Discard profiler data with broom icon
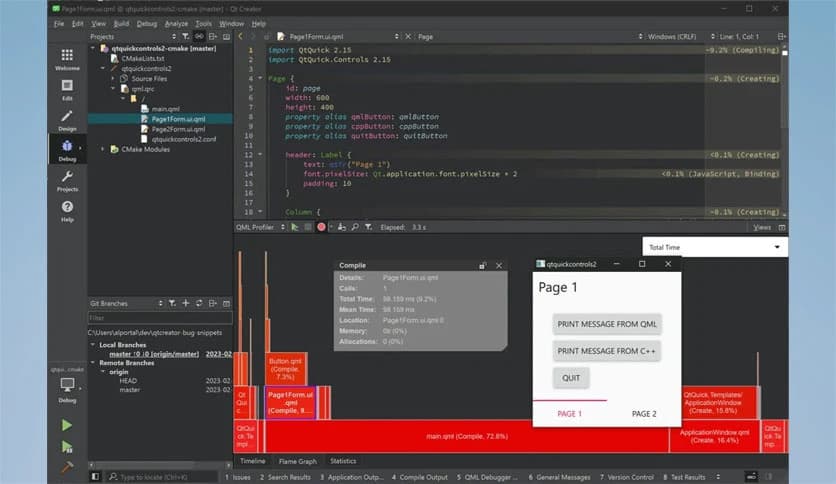The height and width of the screenshot is (484, 836). tap(342, 227)
